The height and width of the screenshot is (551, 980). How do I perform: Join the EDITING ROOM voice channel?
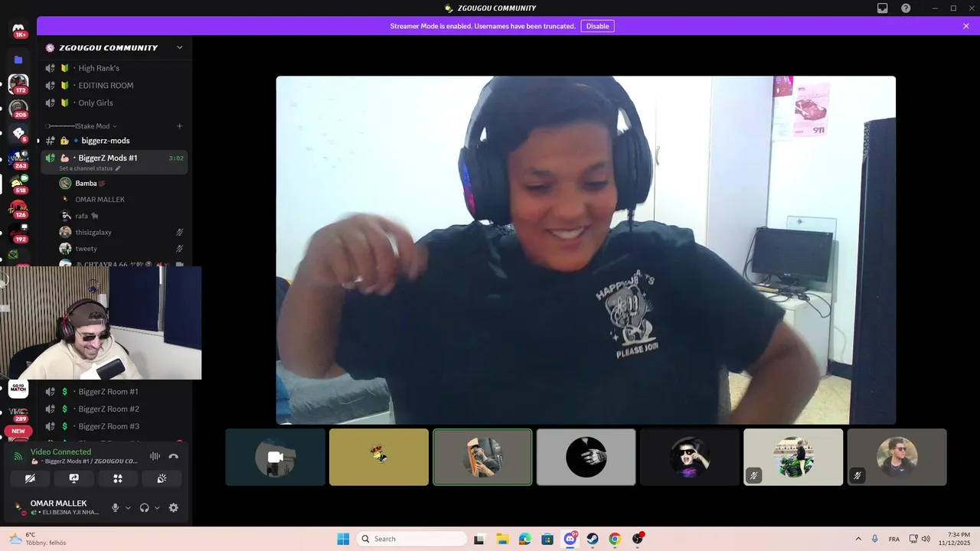[x=115, y=86]
